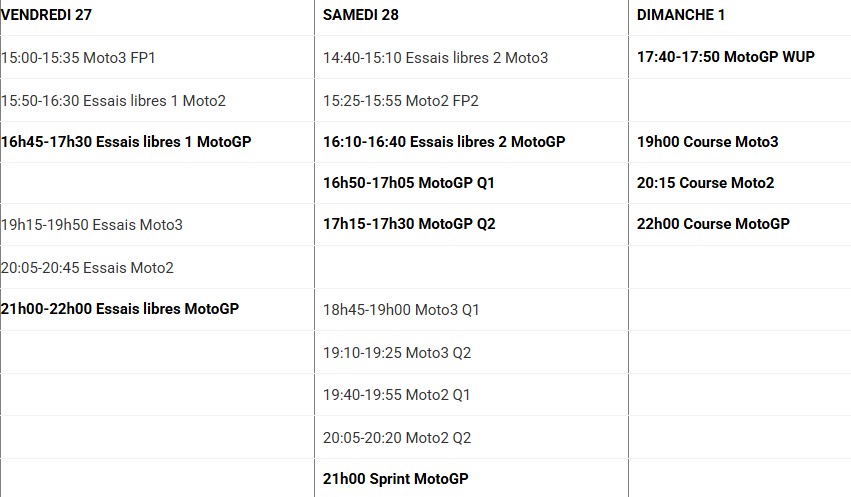Click the 16h45-17h30 Essais libres 1 MotoGP entry
Screen dimensions: 851x497
click(x=126, y=142)
